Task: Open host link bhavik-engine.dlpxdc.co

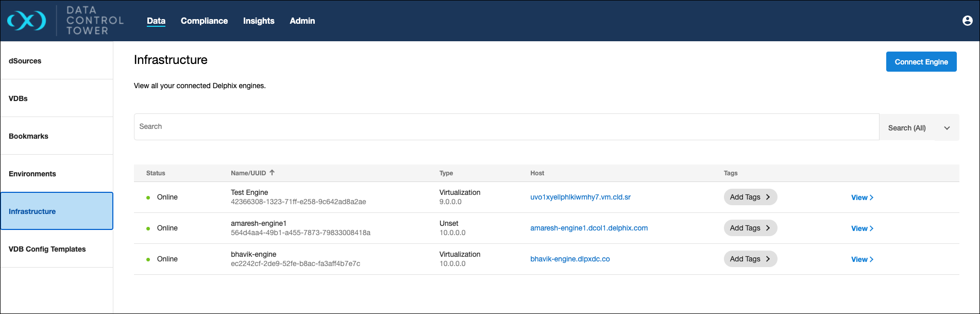Action: point(570,259)
